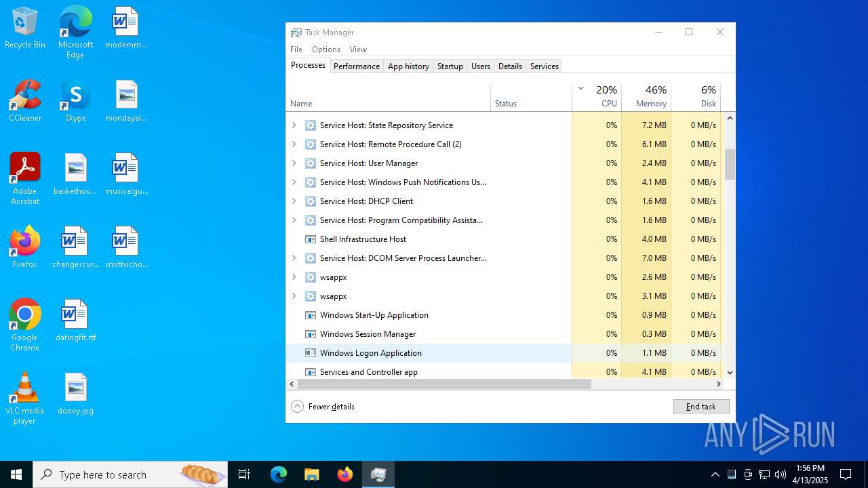The image size is (868, 488).
Task: Switch to the Users tab
Action: (x=481, y=66)
